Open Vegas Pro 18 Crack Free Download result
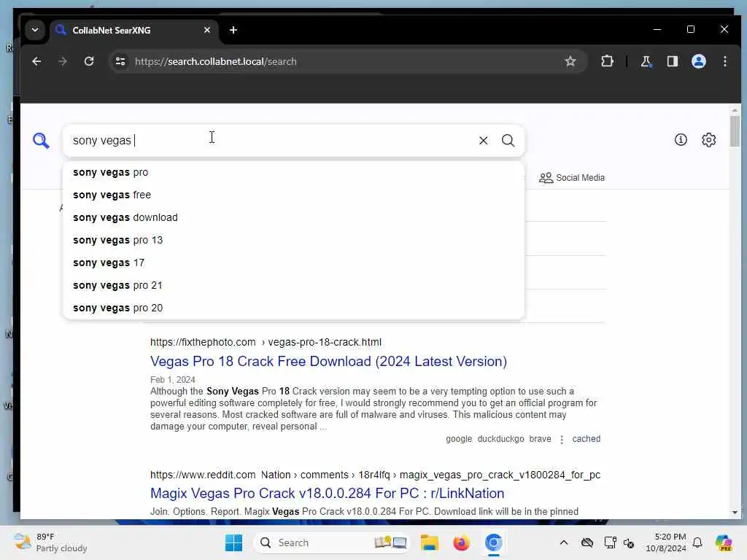This screenshot has height=560, width=747. click(328, 362)
